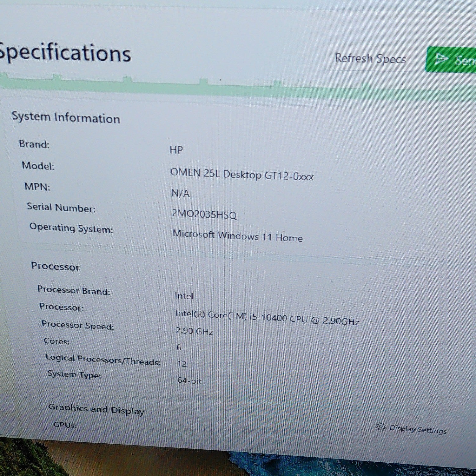Click the Processor Brand label
Image resolution: width=476 pixels, height=476 pixels.
point(74,290)
